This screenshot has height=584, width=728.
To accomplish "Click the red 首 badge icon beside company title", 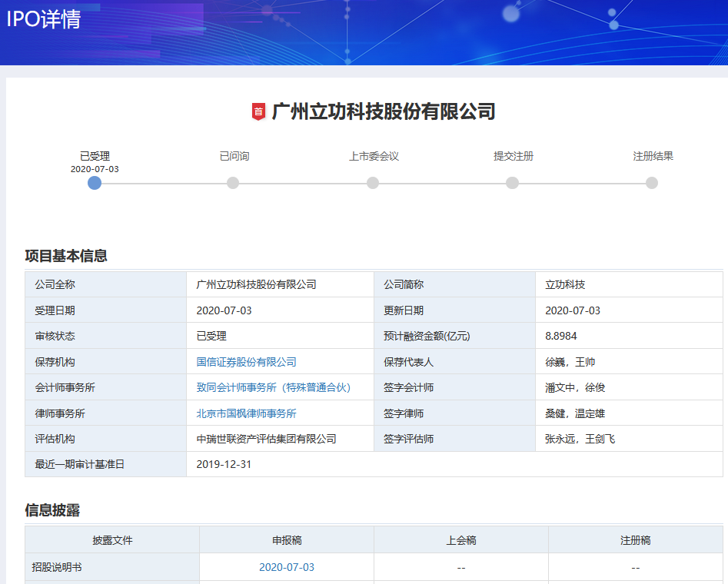I will point(258,112).
